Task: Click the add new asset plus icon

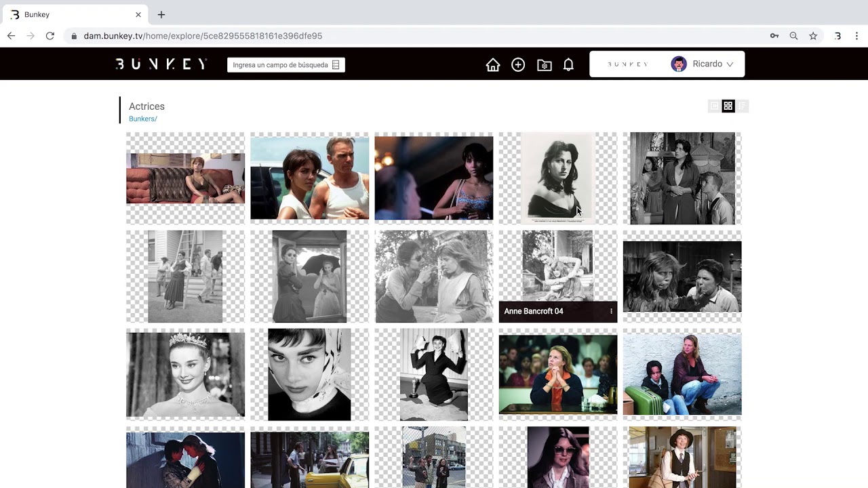Action: coord(518,65)
